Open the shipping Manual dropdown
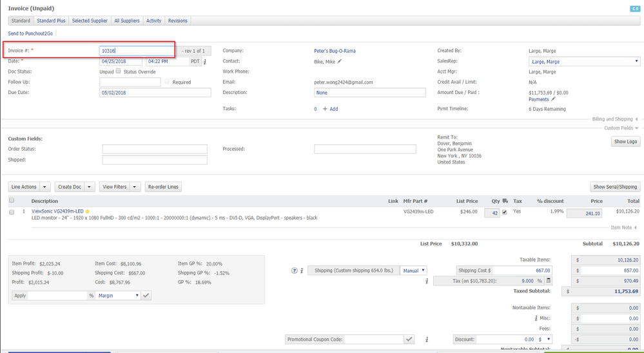Screen dimensions: 644x353 (x=413, y=271)
